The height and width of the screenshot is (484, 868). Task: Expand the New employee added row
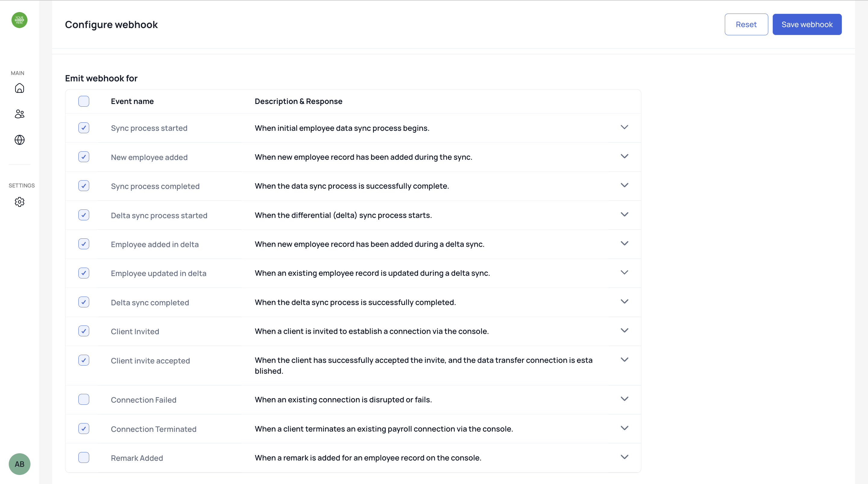(x=624, y=156)
